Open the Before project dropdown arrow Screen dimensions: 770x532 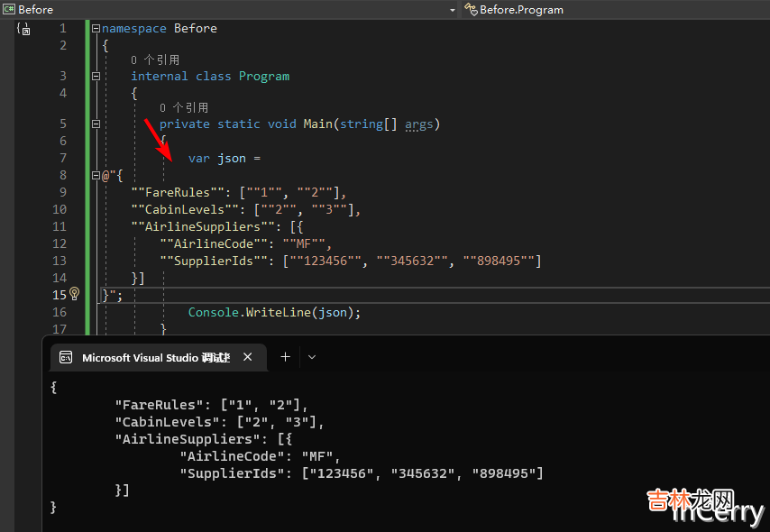pos(453,9)
